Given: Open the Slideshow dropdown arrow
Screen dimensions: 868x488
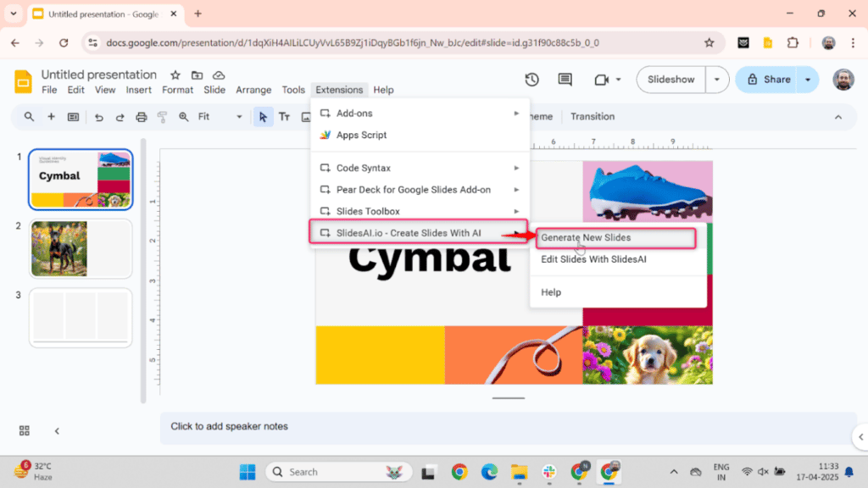Looking at the screenshot, I should (715, 79).
